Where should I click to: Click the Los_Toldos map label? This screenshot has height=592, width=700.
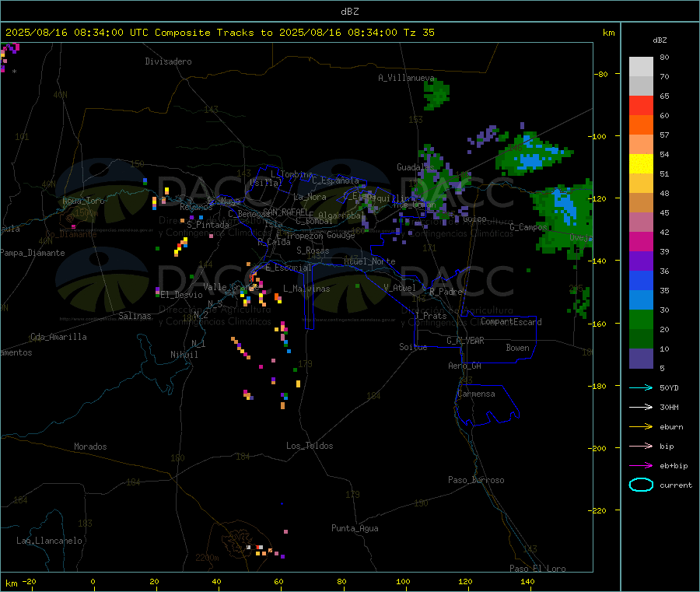click(x=310, y=446)
